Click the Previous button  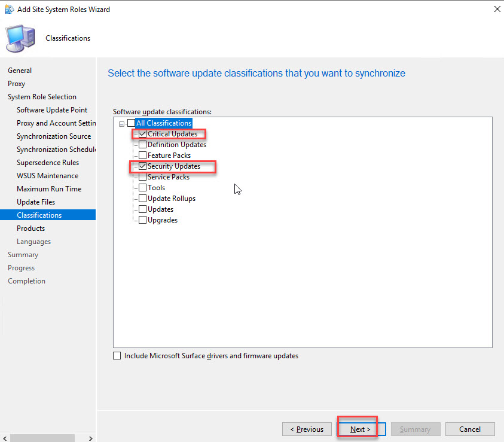coord(307,429)
